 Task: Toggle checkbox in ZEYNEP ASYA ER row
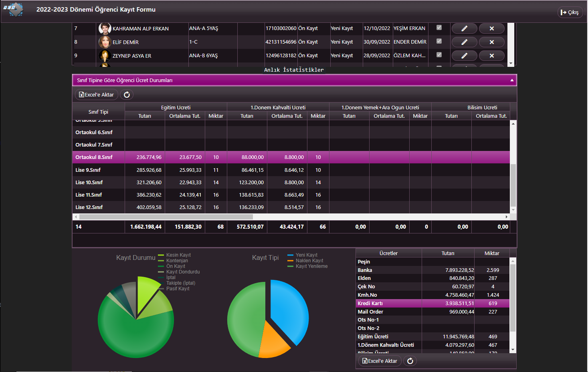[x=439, y=55]
